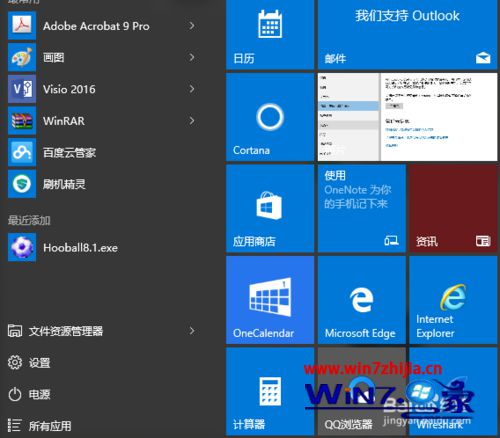Expand Adobe Acrobat 9 Pro jump list arrow

pos(192,26)
